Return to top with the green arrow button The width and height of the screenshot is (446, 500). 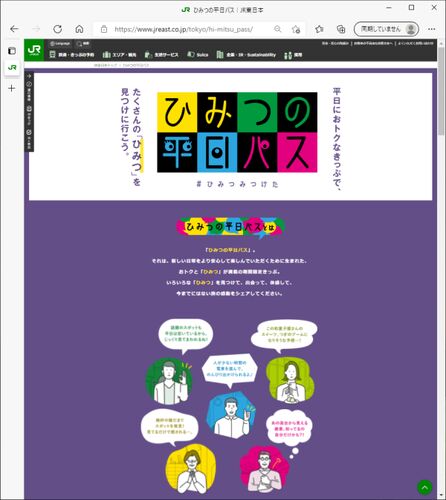pyautogui.click(x=425, y=488)
